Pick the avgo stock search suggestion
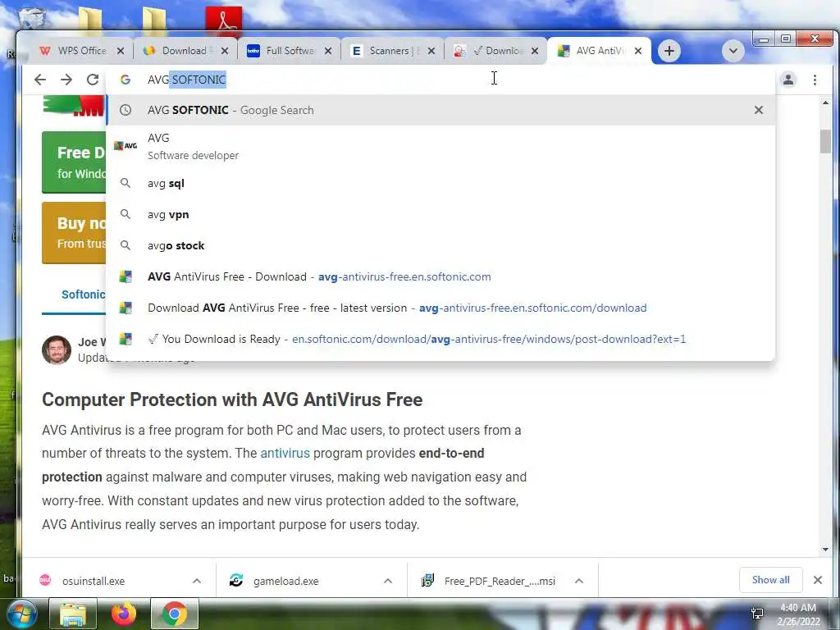Image resolution: width=840 pixels, height=630 pixels. pos(441,245)
